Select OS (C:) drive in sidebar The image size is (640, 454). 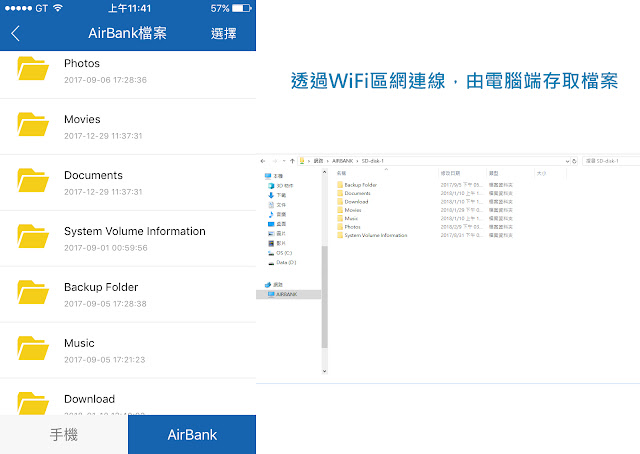pyautogui.click(x=280, y=253)
